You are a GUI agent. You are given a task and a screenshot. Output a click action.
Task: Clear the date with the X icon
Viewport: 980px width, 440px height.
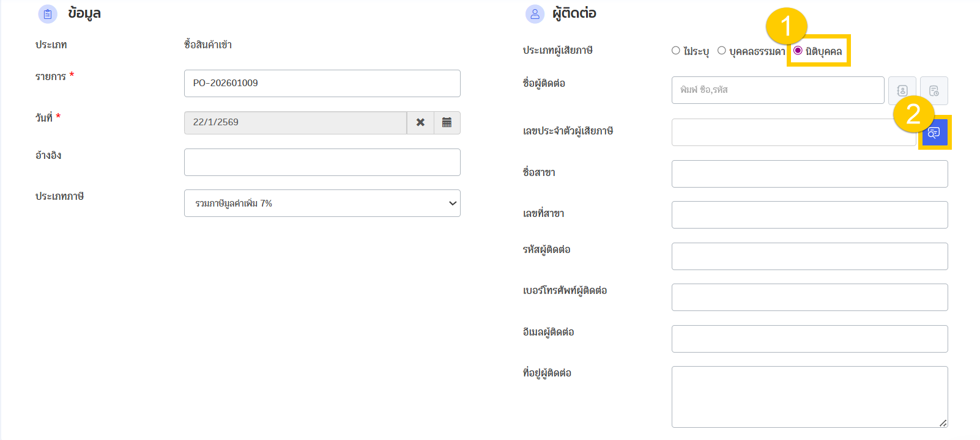click(420, 123)
